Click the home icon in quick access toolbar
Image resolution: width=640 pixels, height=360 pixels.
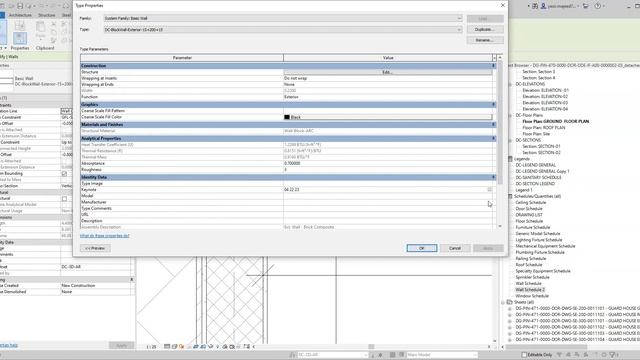tap(66, 6)
